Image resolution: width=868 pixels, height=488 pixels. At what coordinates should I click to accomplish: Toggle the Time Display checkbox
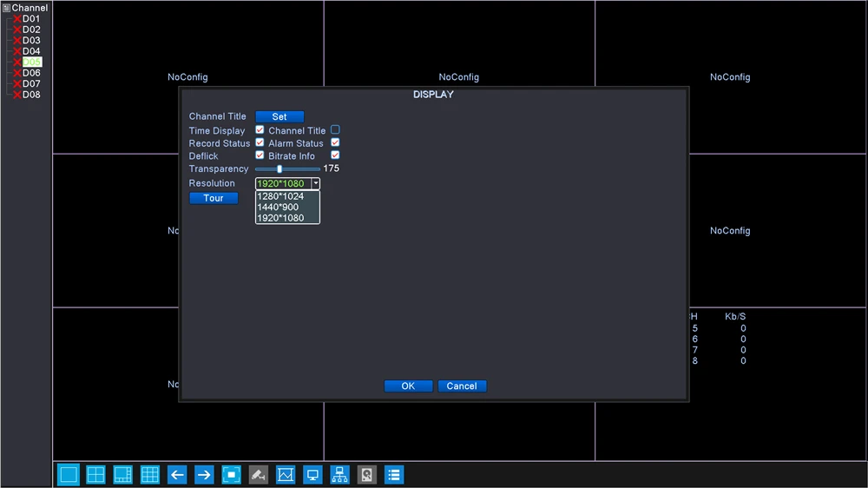tap(260, 129)
